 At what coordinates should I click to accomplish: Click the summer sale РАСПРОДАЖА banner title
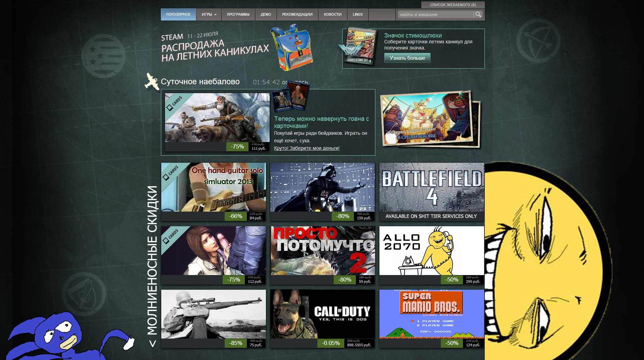tap(215, 51)
